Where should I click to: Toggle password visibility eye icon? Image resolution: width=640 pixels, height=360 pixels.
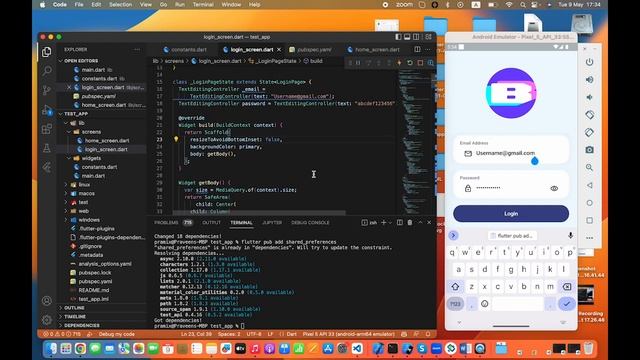click(x=554, y=189)
